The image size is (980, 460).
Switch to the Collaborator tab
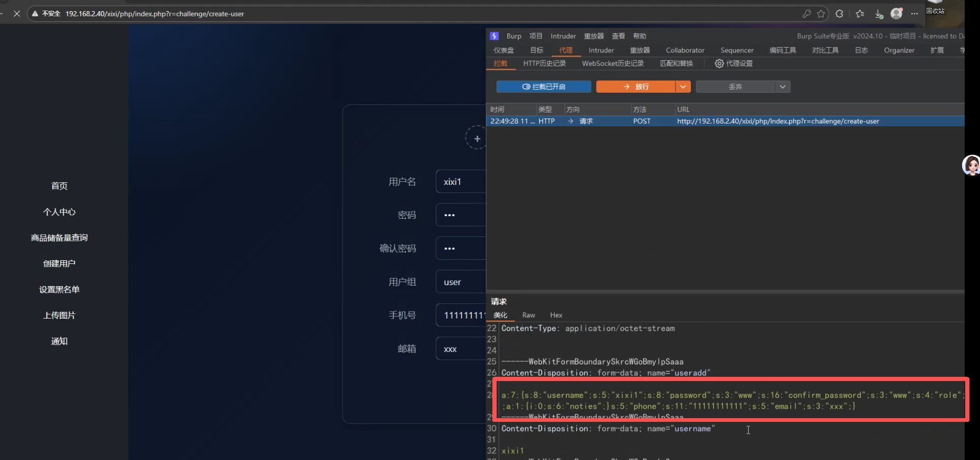(x=685, y=50)
